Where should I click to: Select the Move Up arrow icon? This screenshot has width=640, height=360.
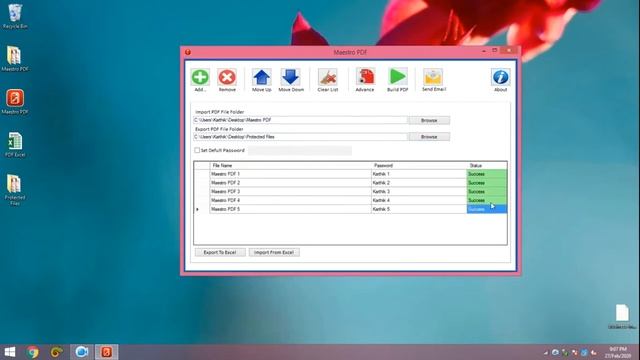pyautogui.click(x=262, y=77)
